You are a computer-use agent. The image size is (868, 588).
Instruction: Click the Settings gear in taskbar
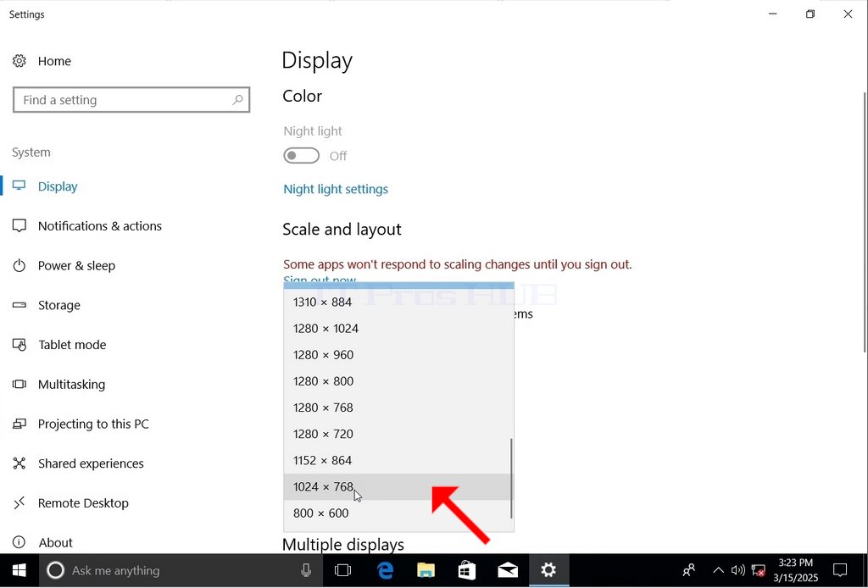[548, 570]
